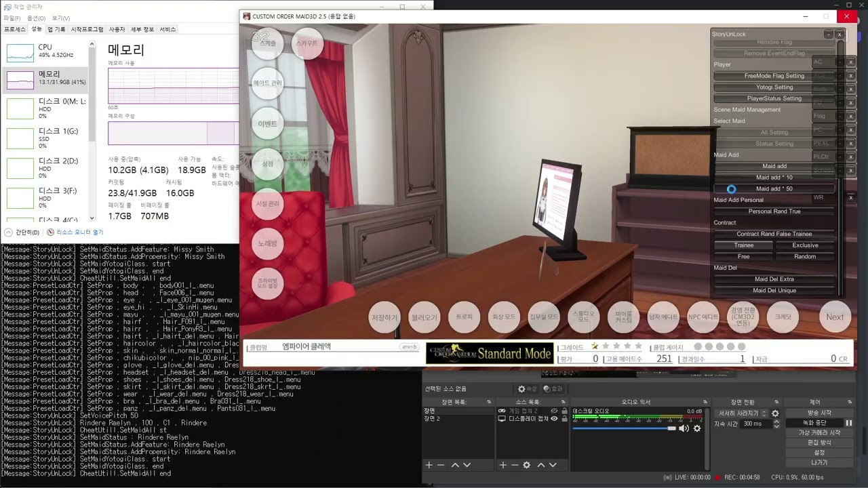Move source down in OBS source list

[x=553, y=465]
